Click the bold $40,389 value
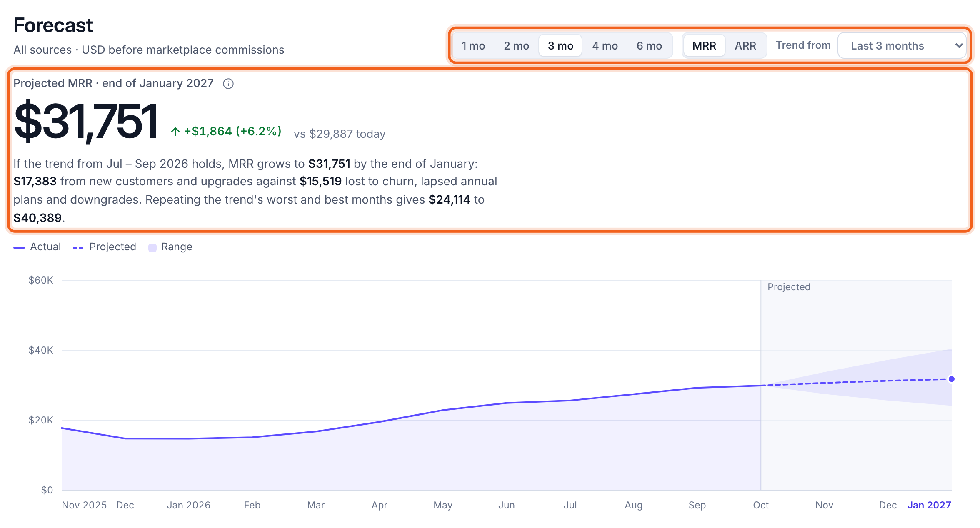Viewport: 980px width, 528px height. (x=37, y=218)
